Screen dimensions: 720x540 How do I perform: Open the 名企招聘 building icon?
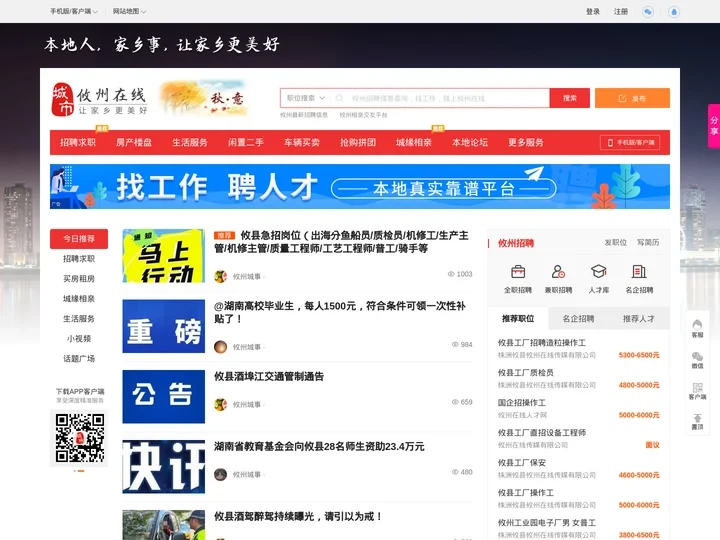pyautogui.click(x=639, y=272)
